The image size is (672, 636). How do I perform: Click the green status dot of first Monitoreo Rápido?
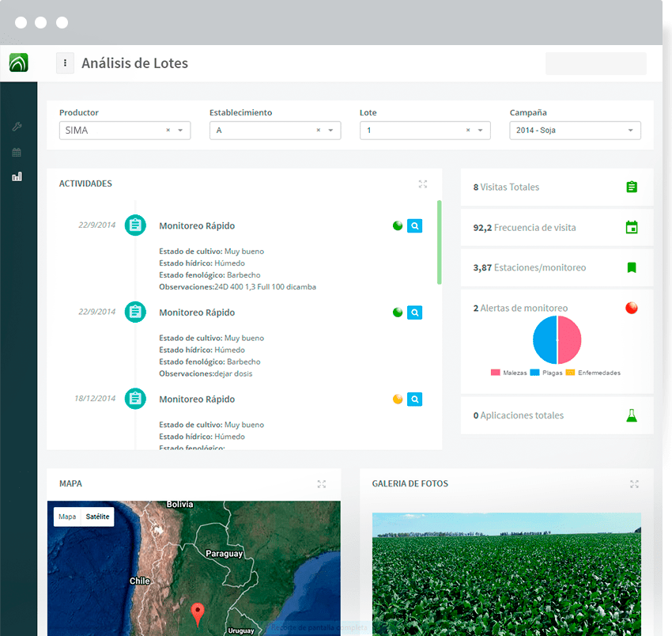pos(398,225)
